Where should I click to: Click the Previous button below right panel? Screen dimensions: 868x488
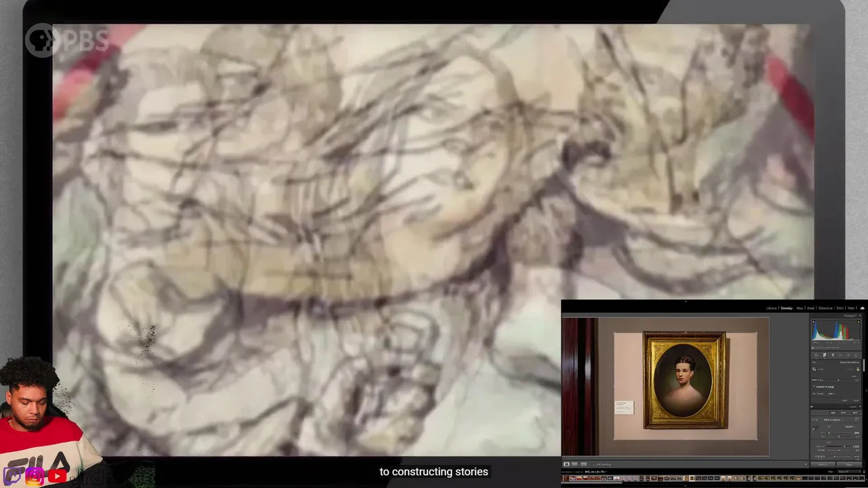[x=823, y=464]
